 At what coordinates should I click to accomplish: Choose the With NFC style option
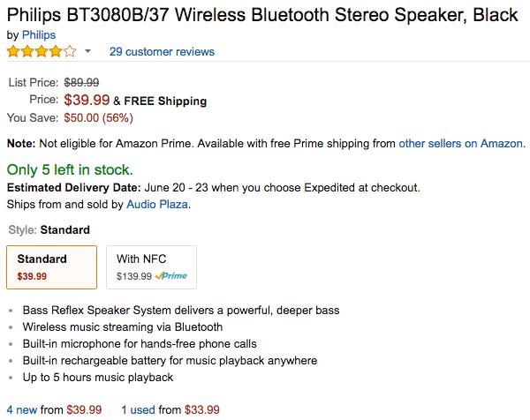151,266
